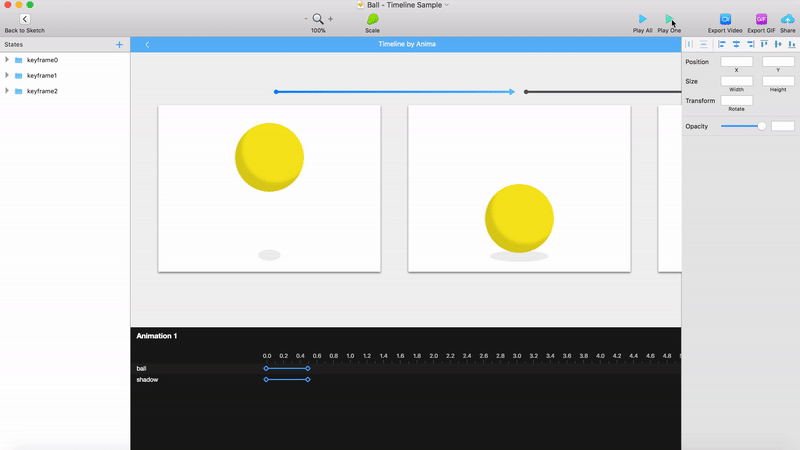Viewport: 800px width, 450px height.
Task: Expand the keyframe0 folder
Action: click(7, 60)
